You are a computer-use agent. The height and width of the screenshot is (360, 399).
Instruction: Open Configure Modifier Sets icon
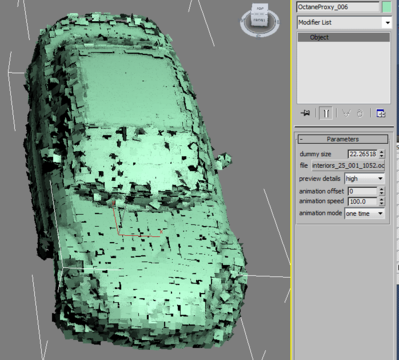click(381, 113)
